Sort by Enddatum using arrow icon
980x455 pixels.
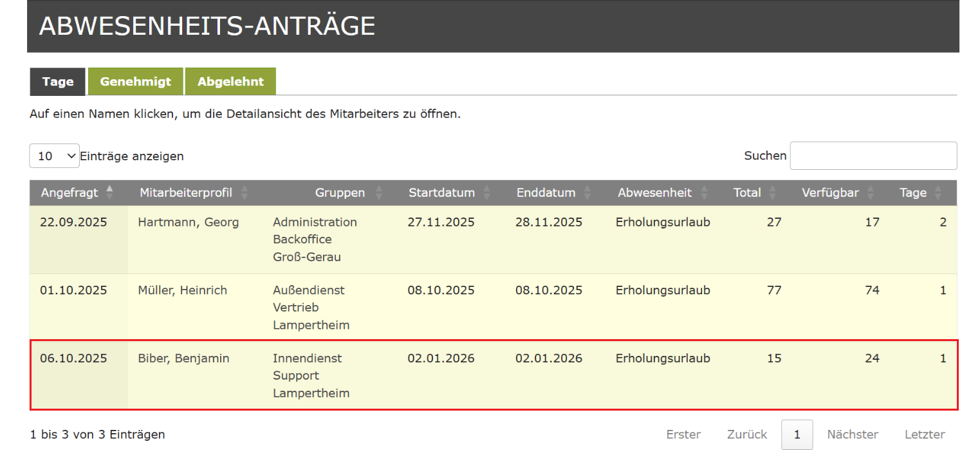(x=587, y=192)
